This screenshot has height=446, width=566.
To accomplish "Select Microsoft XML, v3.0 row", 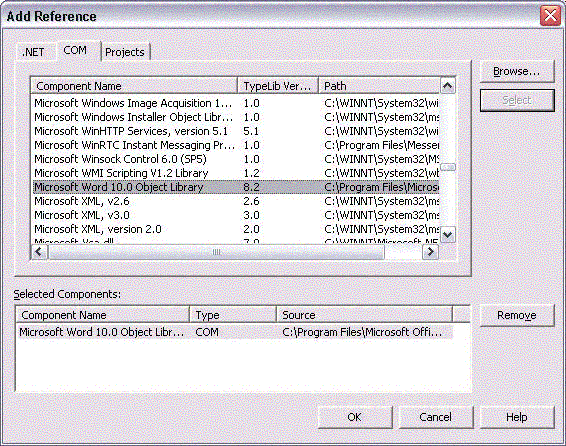I will 236,215.
